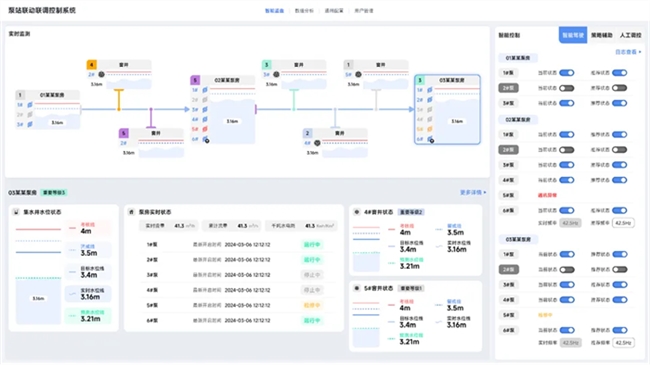Switch to the 人工调控 tab

pos(631,35)
